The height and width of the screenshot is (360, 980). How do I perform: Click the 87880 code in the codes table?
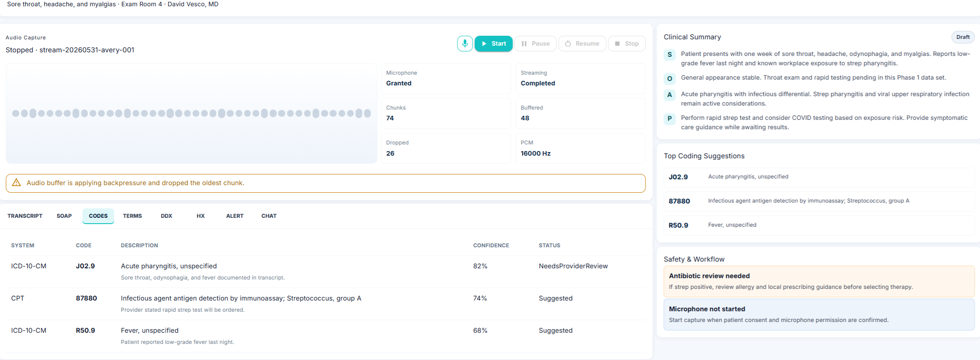(x=86, y=298)
